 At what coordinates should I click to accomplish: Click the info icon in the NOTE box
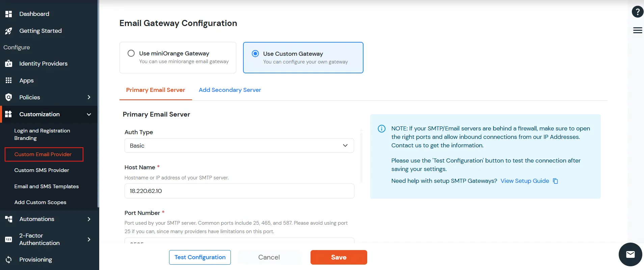pos(381,129)
